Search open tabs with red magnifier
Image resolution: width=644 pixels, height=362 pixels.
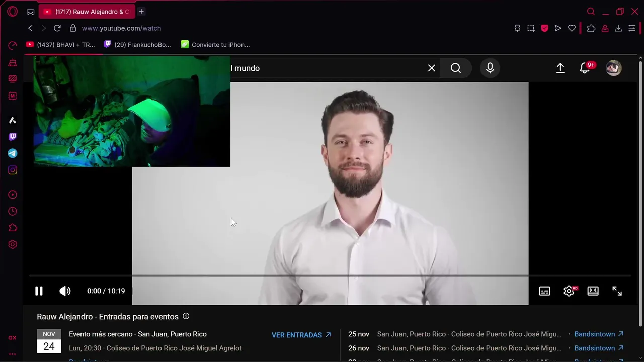coord(591,12)
